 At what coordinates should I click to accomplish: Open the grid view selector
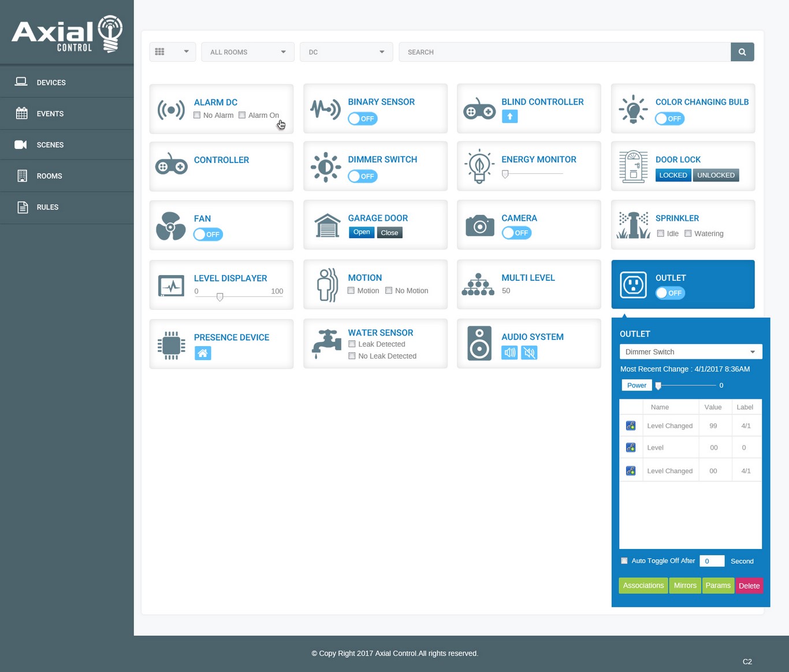point(172,51)
